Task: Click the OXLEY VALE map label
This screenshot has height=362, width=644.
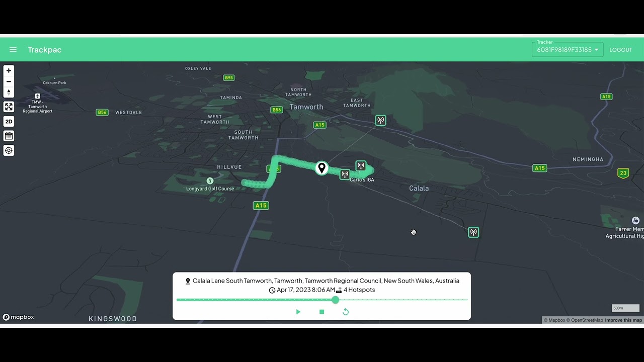Action: click(198, 68)
